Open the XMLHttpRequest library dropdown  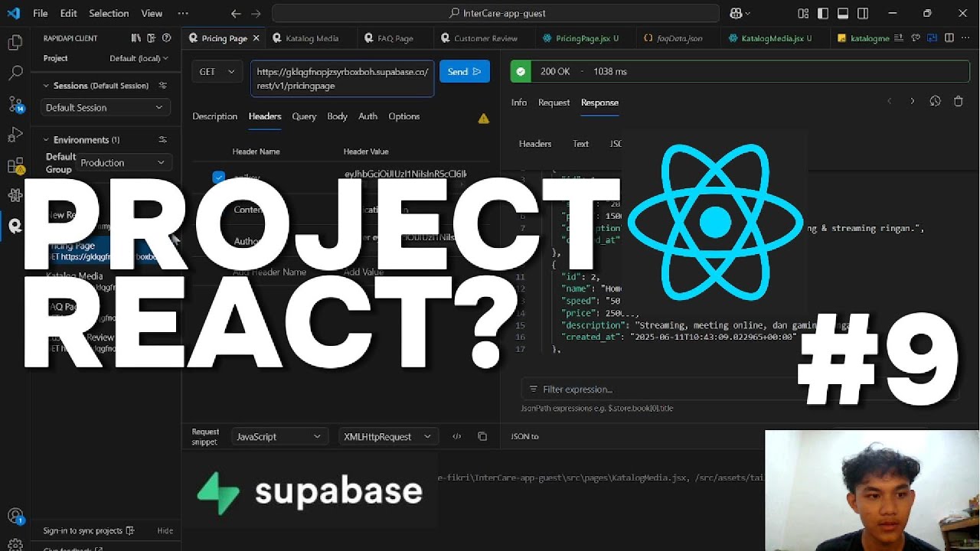click(x=387, y=436)
